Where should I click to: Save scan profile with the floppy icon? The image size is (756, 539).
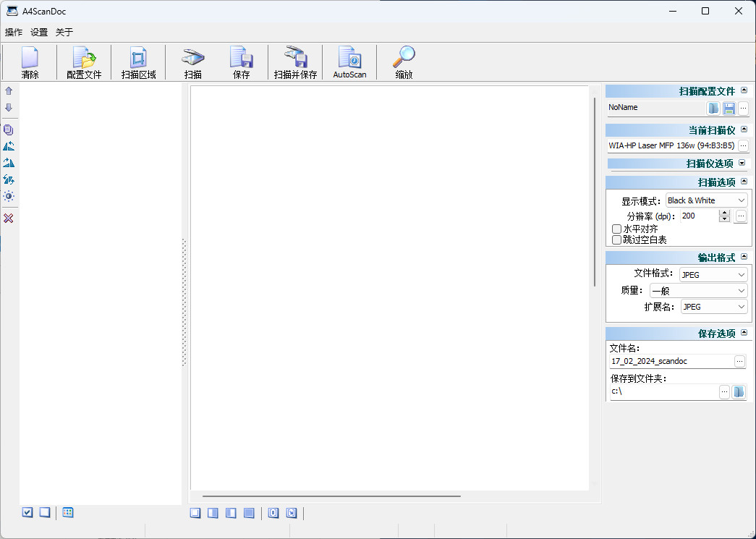[x=729, y=108]
